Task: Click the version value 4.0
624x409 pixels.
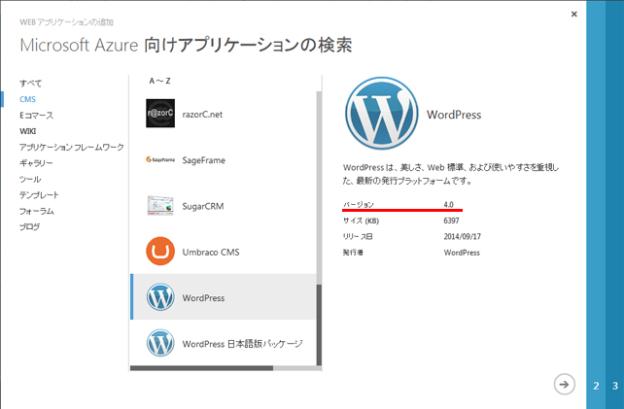Action: tap(448, 204)
